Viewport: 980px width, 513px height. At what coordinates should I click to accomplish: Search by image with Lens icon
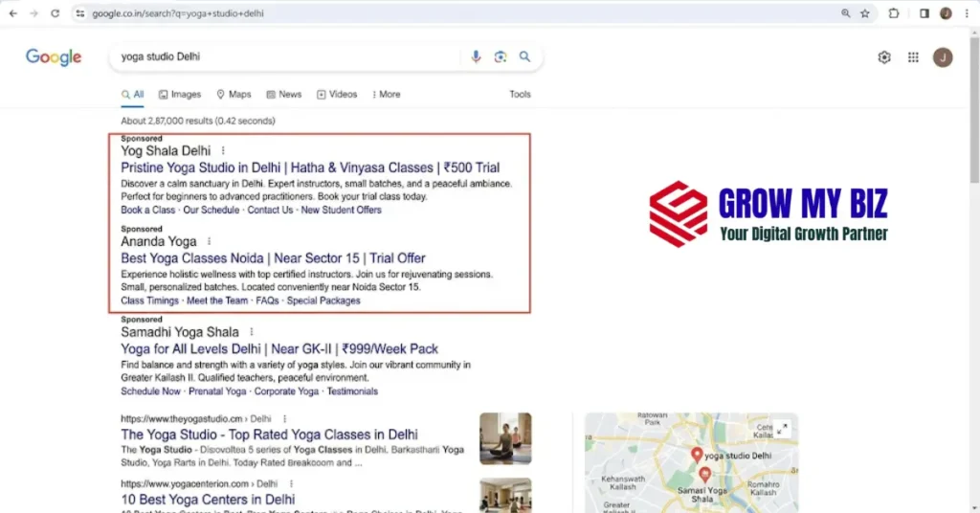click(x=500, y=56)
